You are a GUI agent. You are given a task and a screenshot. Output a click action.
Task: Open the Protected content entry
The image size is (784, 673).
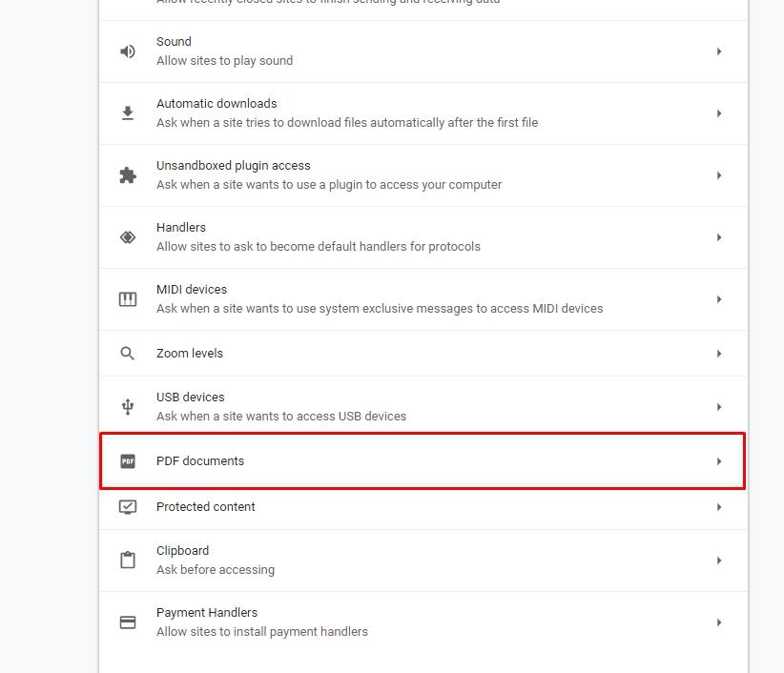point(423,507)
